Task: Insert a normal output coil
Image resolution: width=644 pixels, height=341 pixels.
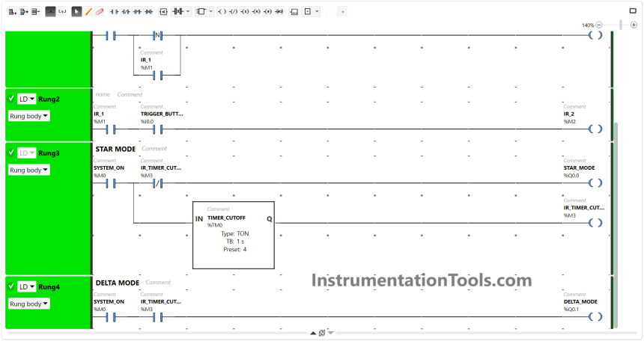Action: pos(222,11)
